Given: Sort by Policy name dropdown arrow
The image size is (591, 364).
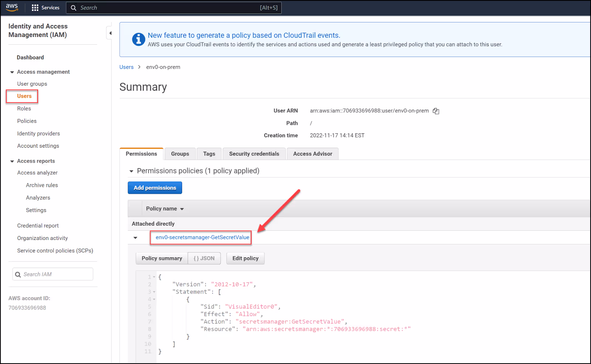Looking at the screenshot, I should click(x=182, y=209).
